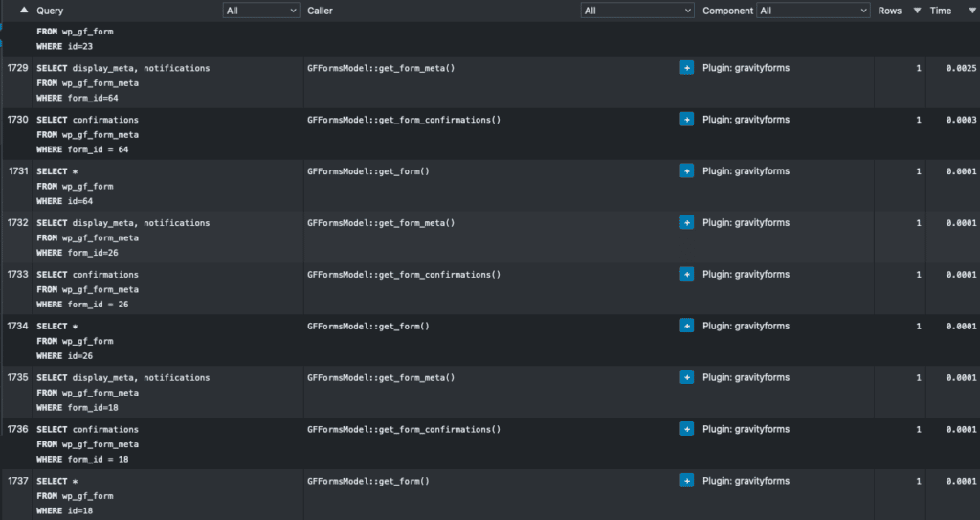Screen dimensions: 980x520
Task: Expand caller stack for query 1730
Action: pyautogui.click(x=686, y=120)
